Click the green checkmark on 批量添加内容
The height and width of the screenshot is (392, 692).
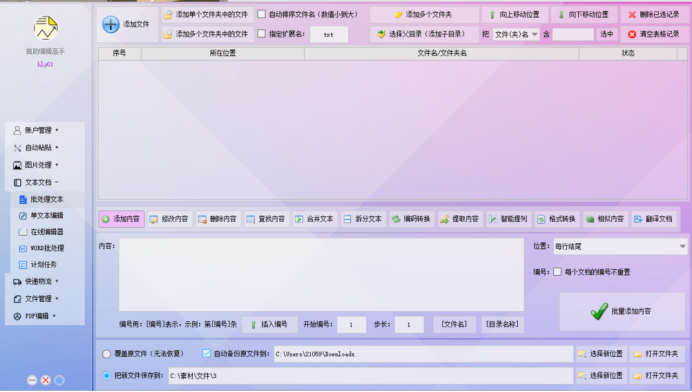coord(599,311)
